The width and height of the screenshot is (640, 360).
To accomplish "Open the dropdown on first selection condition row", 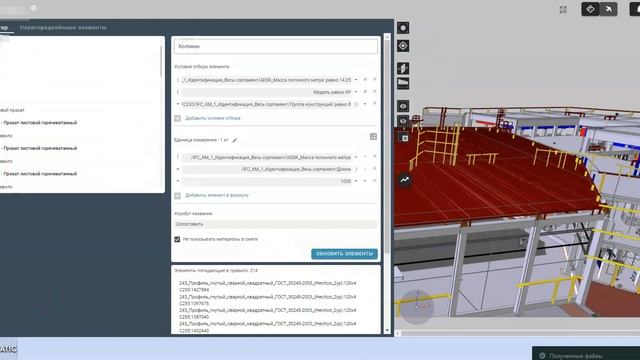I will pyautogui.click(x=356, y=80).
